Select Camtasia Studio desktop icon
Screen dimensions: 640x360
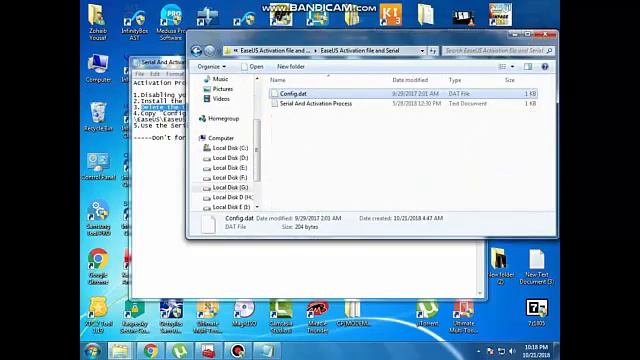[x=281, y=317]
